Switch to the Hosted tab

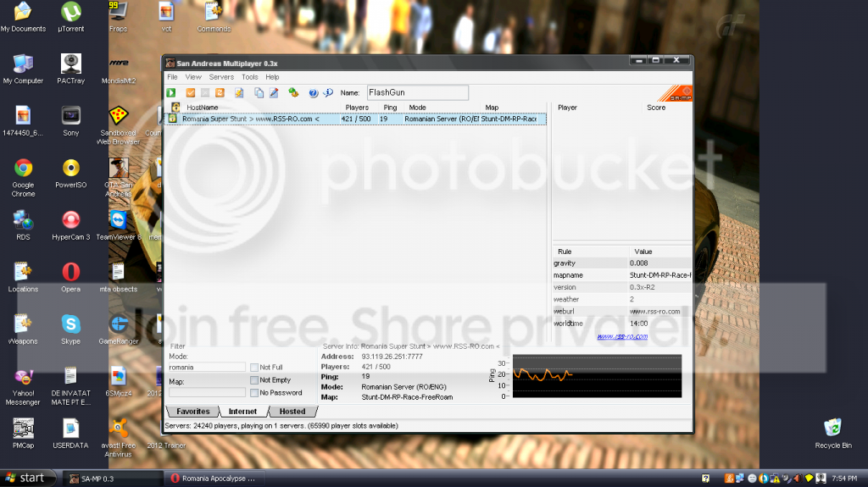pos(292,411)
